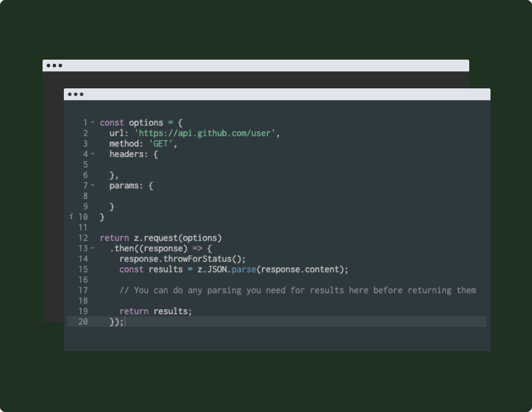The image size is (532, 412).
Task: Place cursor in the comment on line 17
Action: [298, 290]
